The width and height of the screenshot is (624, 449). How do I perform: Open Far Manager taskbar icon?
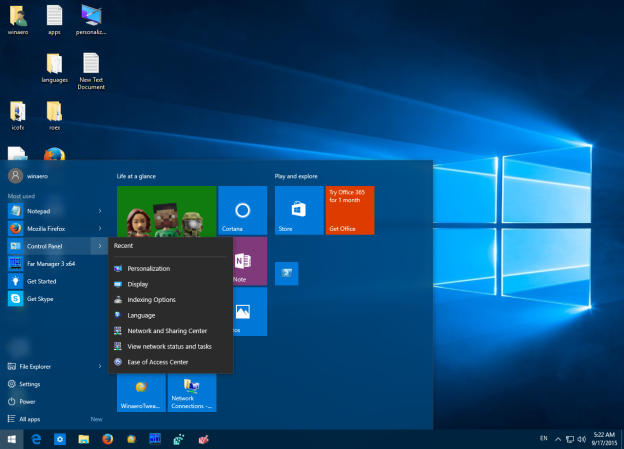pos(155,439)
